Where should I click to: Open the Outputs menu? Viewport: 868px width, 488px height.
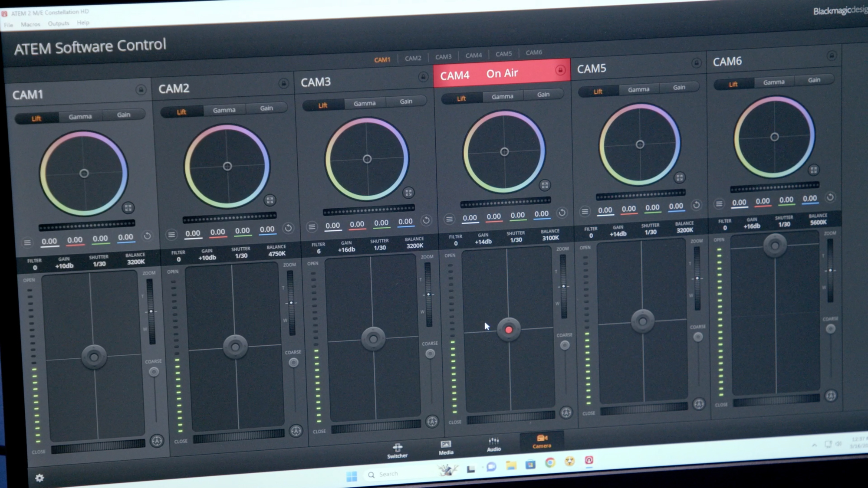(59, 23)
